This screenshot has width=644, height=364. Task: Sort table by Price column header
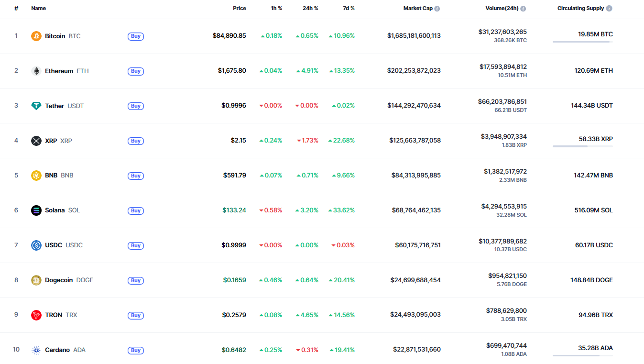pos(239,8)
